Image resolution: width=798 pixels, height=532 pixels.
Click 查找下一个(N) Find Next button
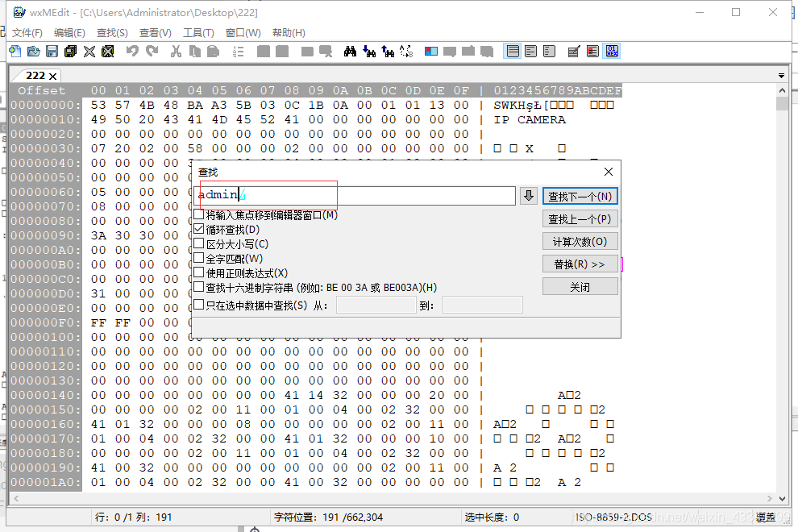click(x=580, y=197)
